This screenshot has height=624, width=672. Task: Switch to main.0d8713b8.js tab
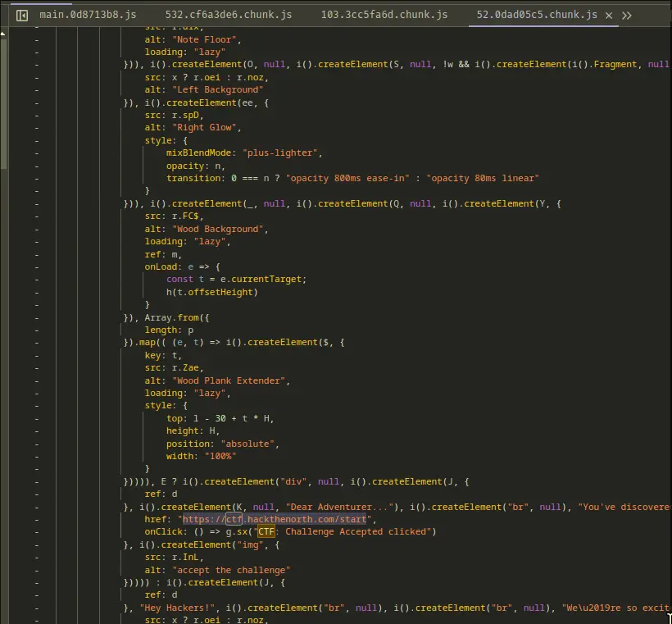(x=87, y=15)
